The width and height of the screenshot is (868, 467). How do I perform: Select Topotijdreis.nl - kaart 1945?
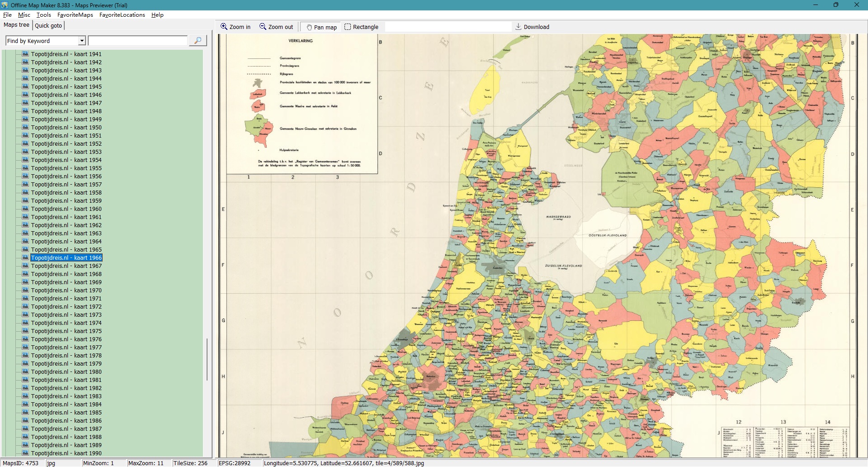coord(66,87)
